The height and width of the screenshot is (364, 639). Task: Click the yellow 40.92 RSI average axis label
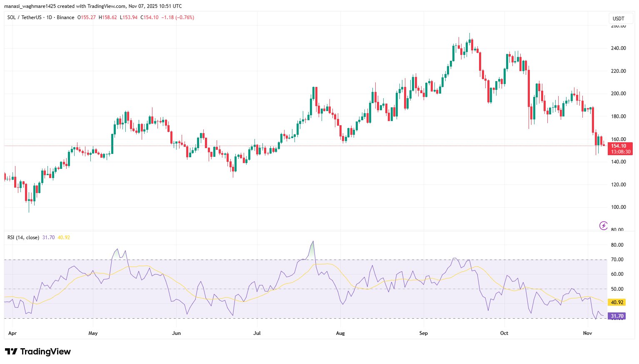(x=617, y=302)
